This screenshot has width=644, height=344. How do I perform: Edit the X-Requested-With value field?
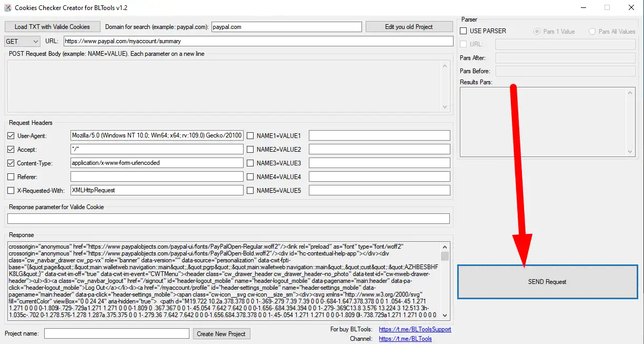[x=157, y=191]
